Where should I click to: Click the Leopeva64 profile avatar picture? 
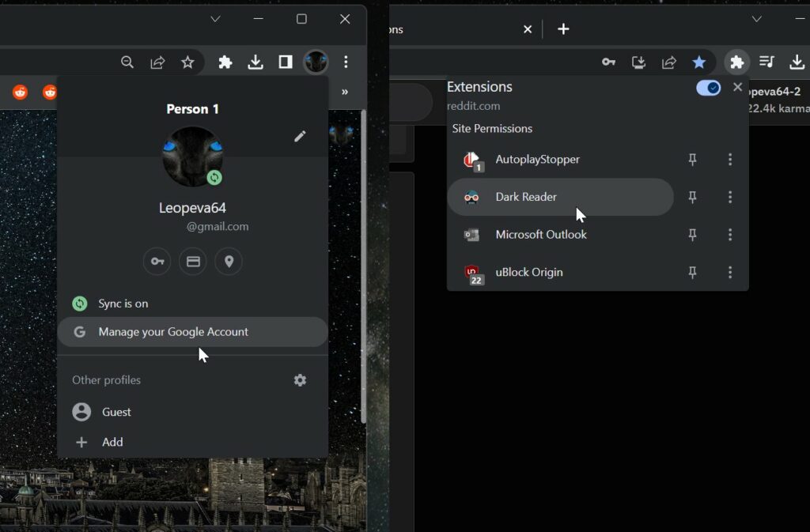[192, 158]
